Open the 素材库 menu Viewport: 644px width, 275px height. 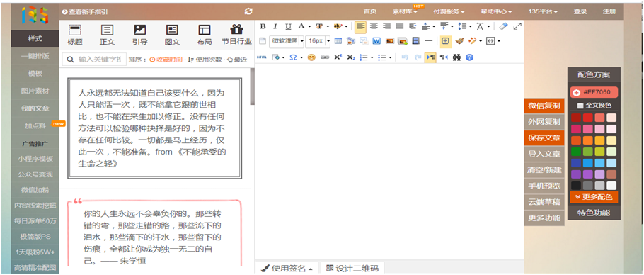pyautogui.click(x=405, y=11)
